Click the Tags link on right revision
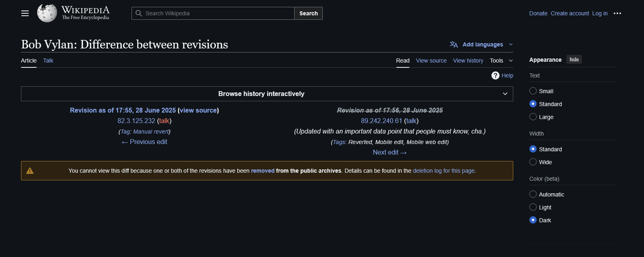644x257 pixels. pos(339,142)
